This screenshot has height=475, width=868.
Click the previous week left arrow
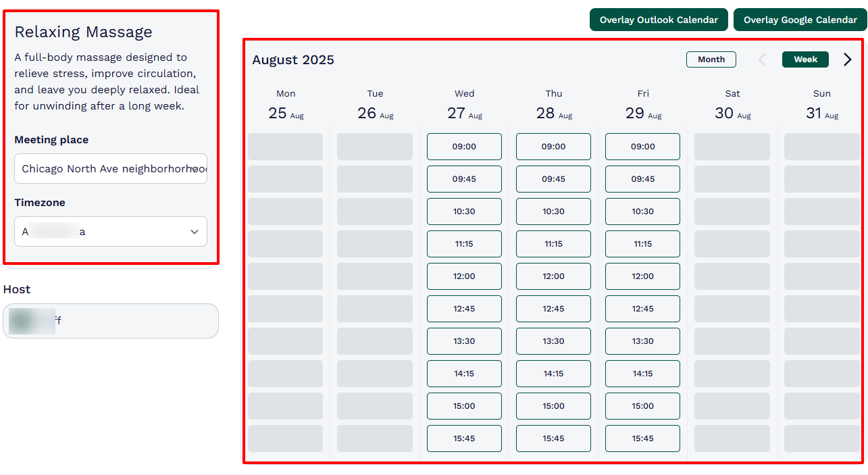pyautogui.click(x=762, y=59)
